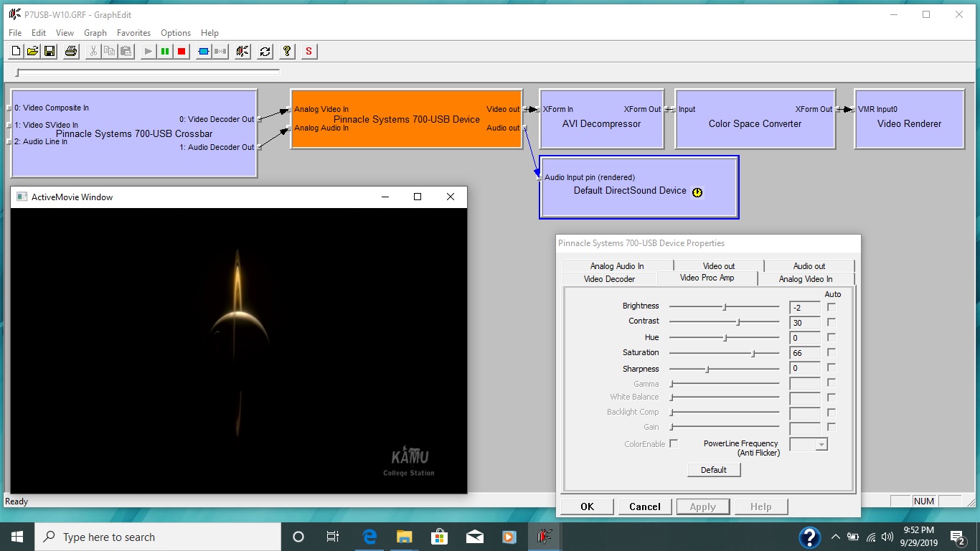Open the Edit menu
The image size is (980, 551).
[x=39, y=33]
